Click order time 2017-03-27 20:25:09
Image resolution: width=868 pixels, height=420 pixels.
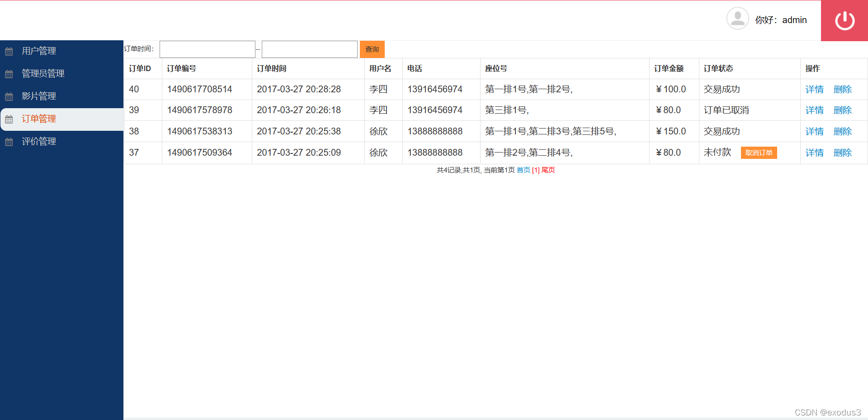click(299, 153)
